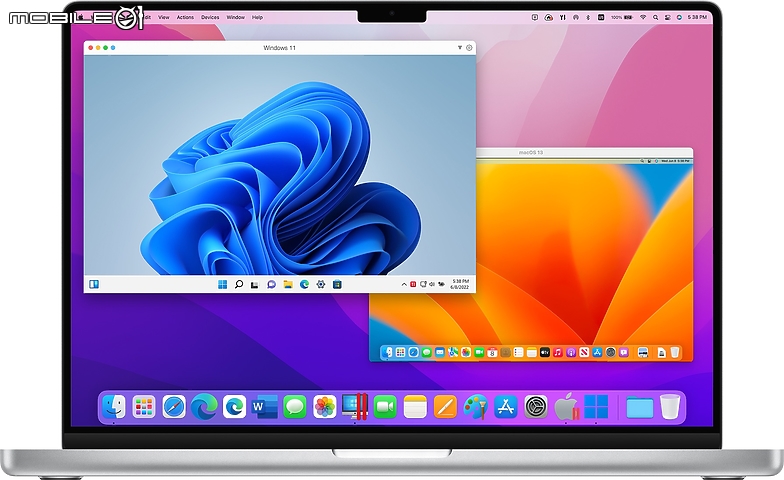This screenshot has width=784, height=480.
Task: Open Calendar in the macOS 13 VM Dock
Action: tap(492, 352)
